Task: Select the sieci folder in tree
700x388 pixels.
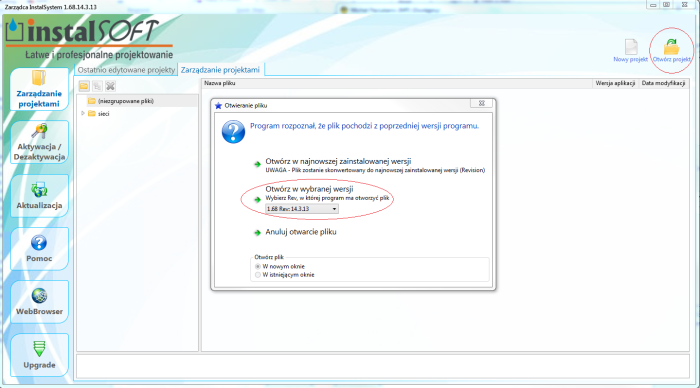Action: (x=99, y=114)
